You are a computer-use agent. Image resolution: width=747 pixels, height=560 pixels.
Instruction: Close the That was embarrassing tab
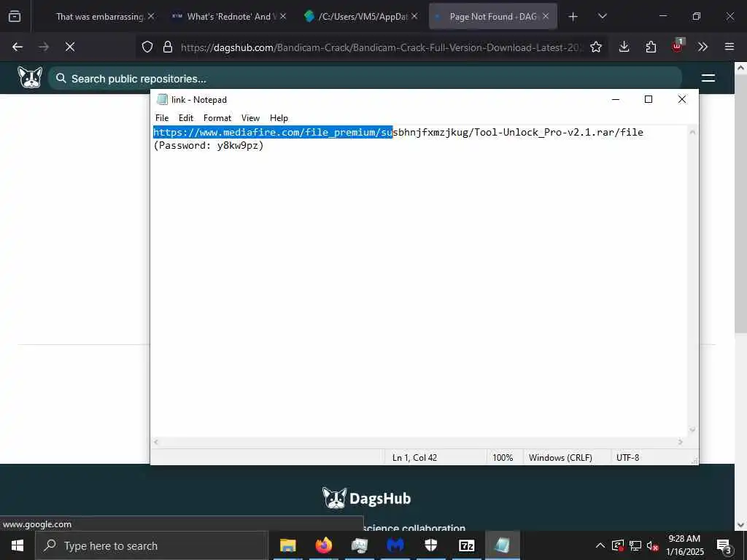(x=151, y=16)
